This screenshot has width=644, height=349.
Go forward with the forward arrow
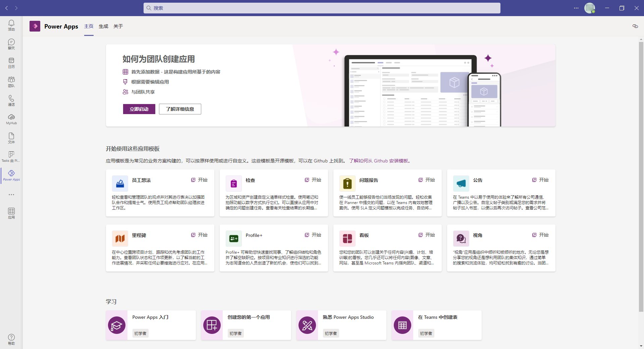(16, 8)
